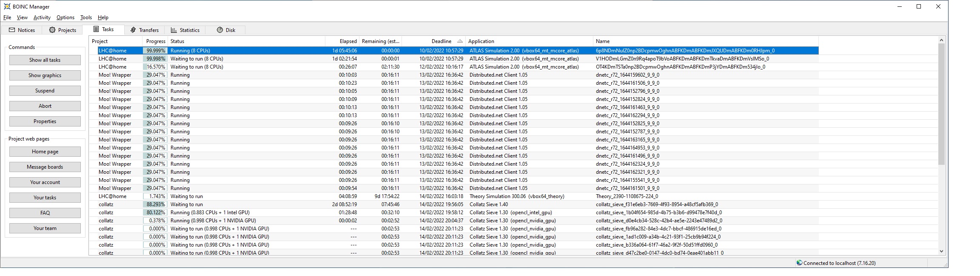This screenshot has height=276, width=980.
Task: Select task Theory_2390-1108675-224_0
Action: coord(454,196)
